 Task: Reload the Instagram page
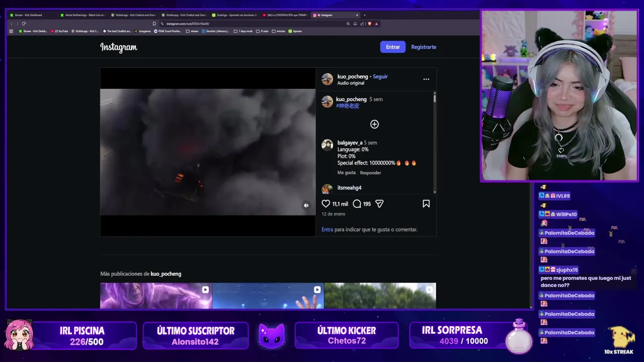pos(24,24)
